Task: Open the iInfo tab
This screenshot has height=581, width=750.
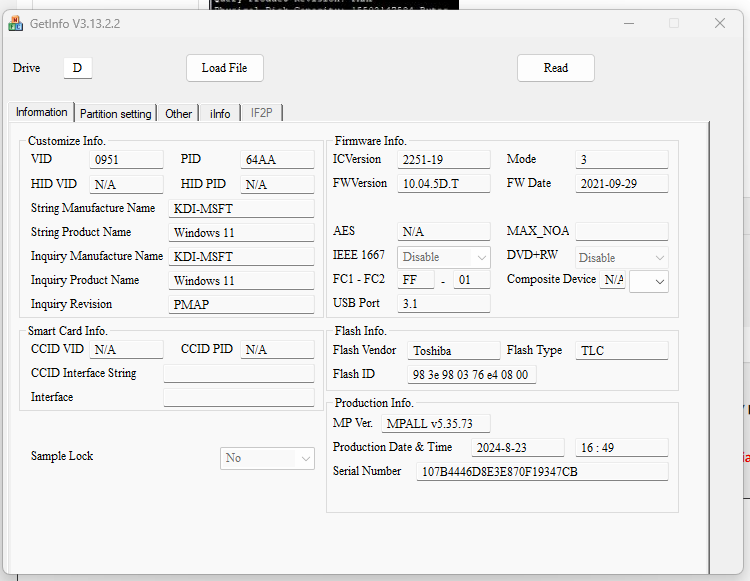Action: (x=220, y=113)
